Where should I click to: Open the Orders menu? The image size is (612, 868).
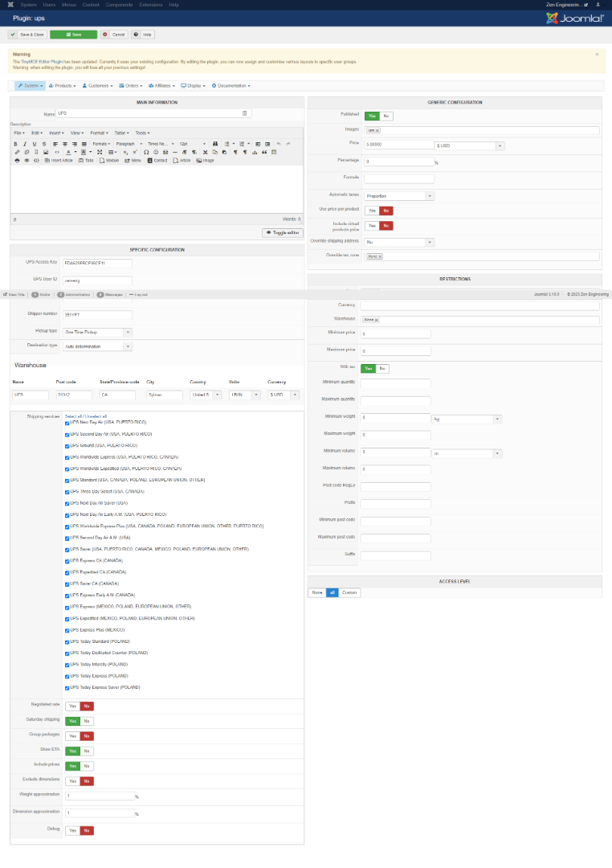coord(131,86)
